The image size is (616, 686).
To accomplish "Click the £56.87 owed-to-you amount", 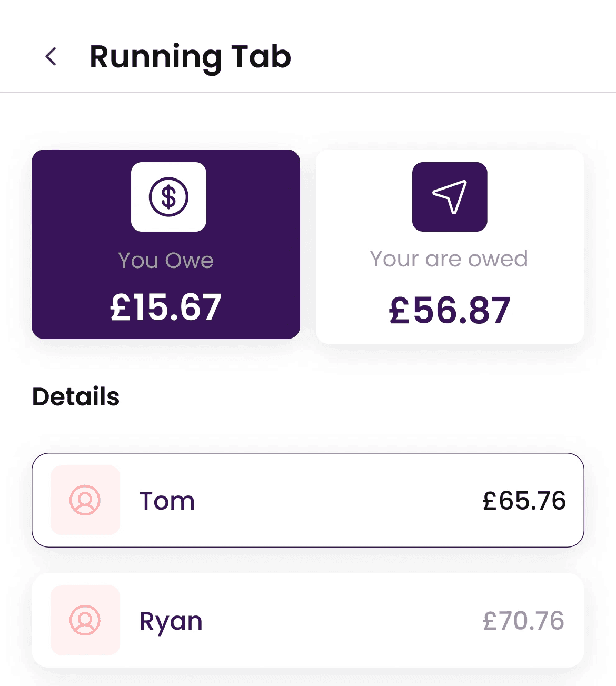I will tap(450, 310).
